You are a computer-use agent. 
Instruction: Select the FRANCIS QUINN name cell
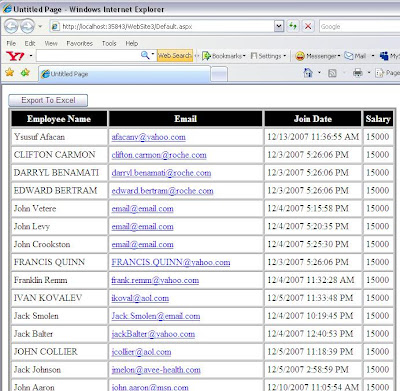59,262
